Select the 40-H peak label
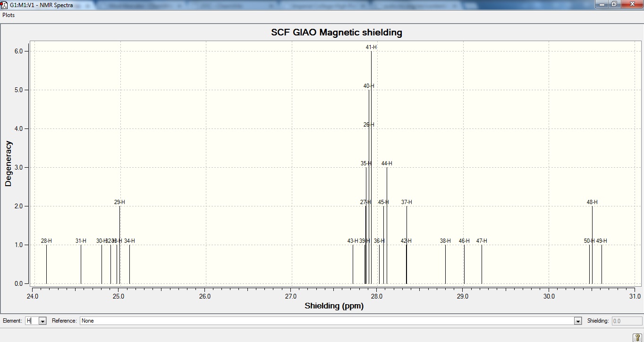Viewport: 644px width, 342px height. tap(369, 86)
